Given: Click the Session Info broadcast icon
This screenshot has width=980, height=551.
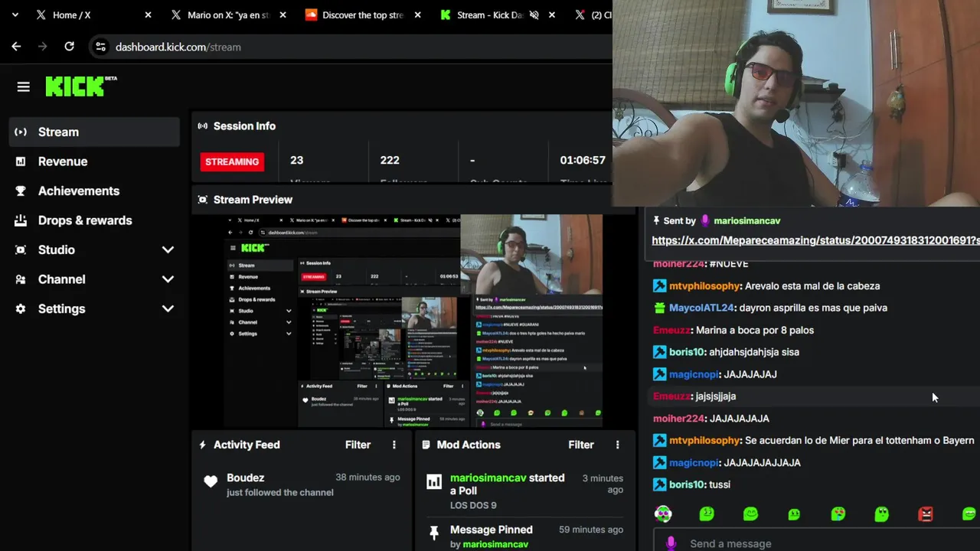Looking at the screenshot, I should [x=203, y=126].
